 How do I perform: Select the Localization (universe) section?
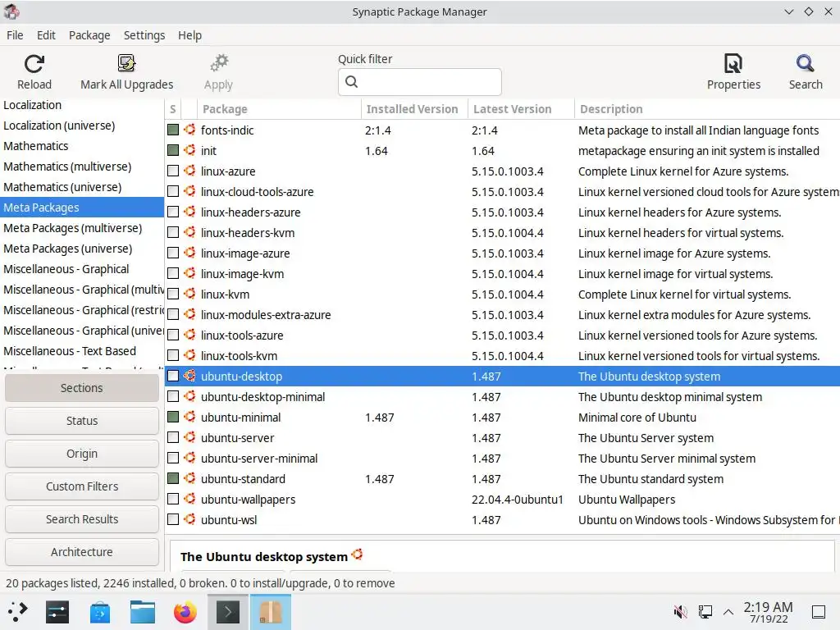click(82, 126)
